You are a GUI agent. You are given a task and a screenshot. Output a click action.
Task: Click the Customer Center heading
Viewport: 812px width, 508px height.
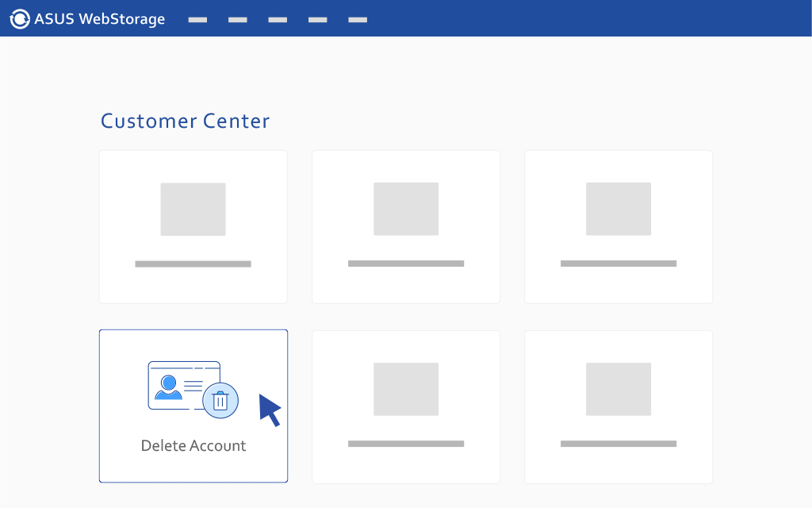[x=185, y=121]
